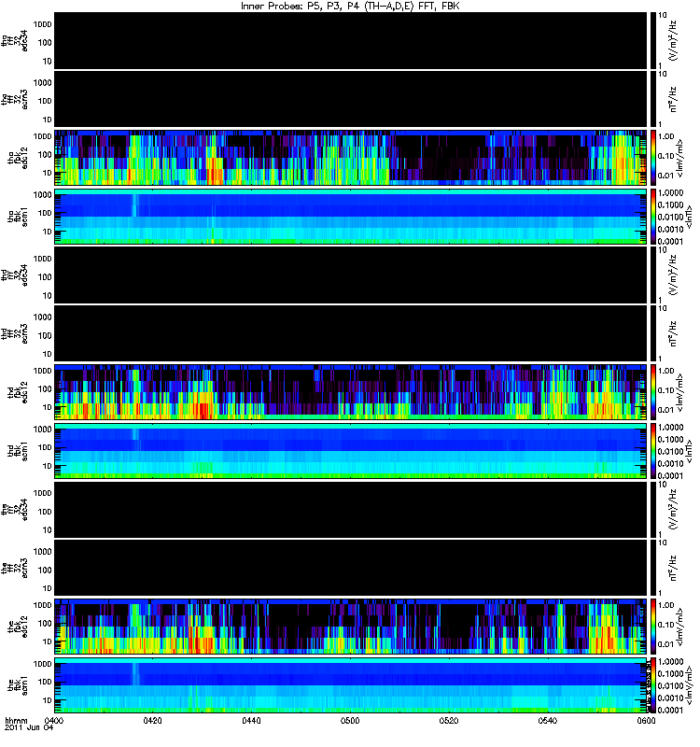Click the black color bar beside thd fff scm3

coord(653,334)
